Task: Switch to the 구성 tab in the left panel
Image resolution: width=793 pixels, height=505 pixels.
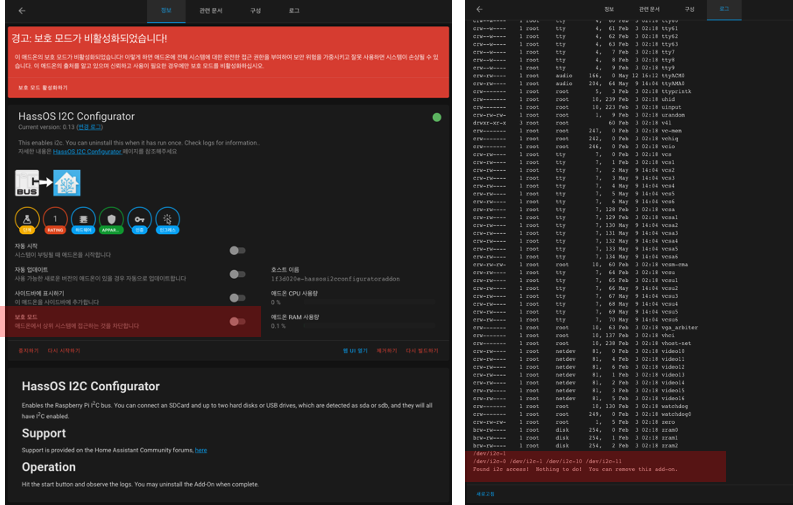Action: (255, 11)
